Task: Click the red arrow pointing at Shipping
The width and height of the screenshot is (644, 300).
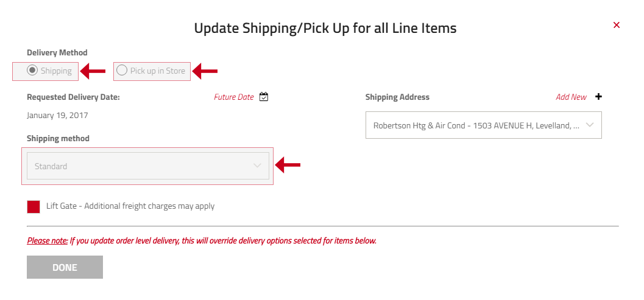Action: (x=93, y=71)
